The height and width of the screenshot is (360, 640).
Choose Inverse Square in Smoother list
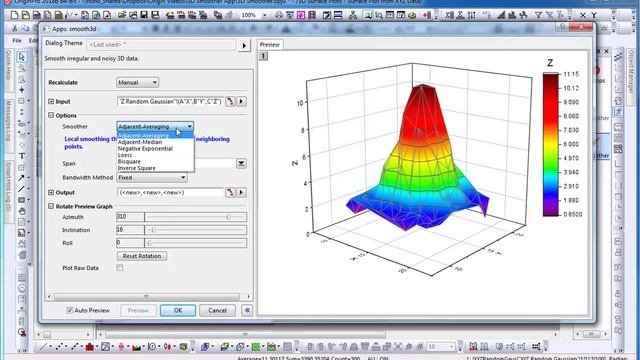155,168
